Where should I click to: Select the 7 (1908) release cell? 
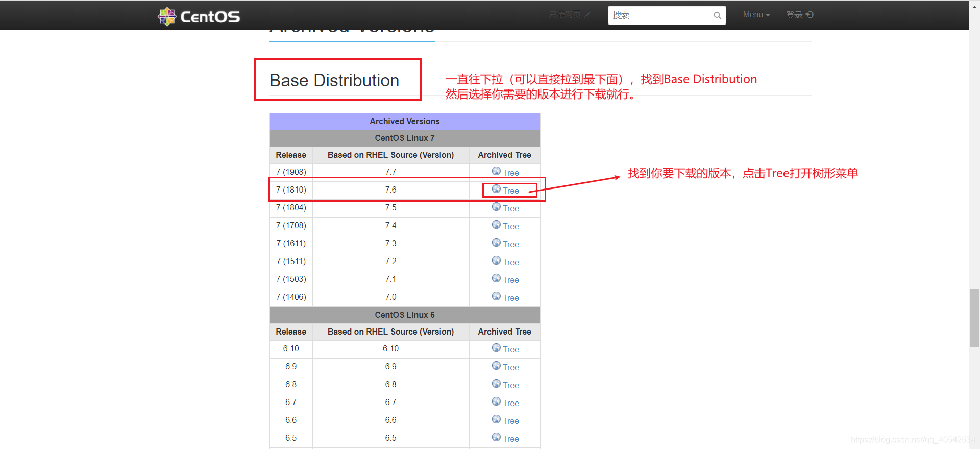tap(291, 172)
